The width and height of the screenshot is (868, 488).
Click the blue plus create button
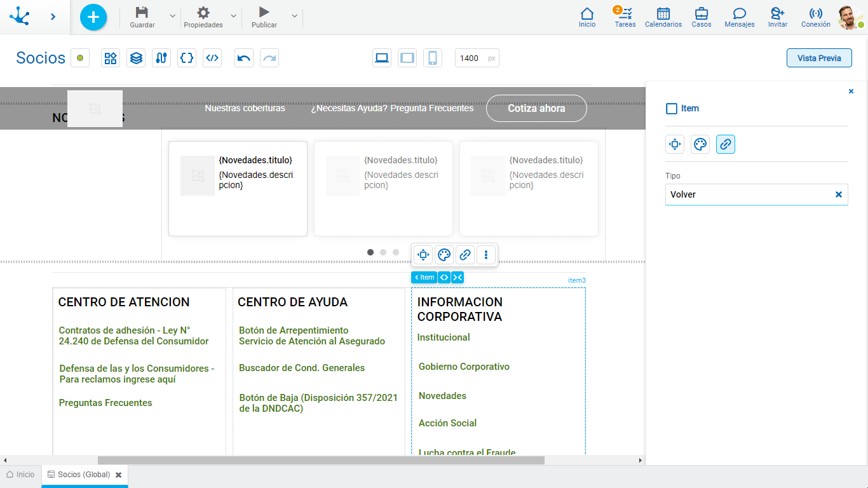pos(93,17)
